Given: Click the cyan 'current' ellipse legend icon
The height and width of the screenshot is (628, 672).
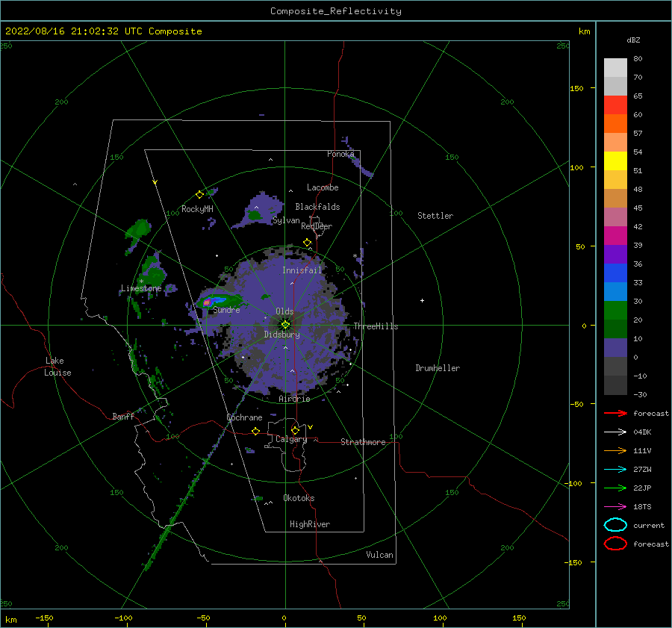Looking at the screenshot, I should [615, 525].
